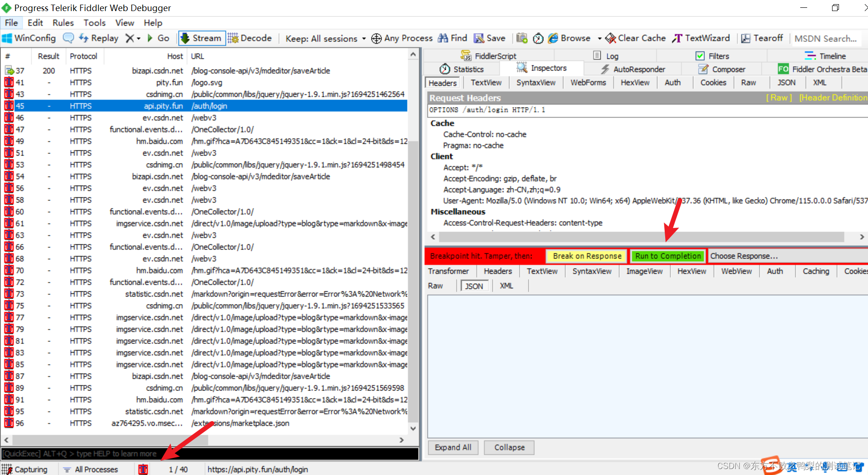Open the WinConfig tool
The width and height of the screenshot is (868, 475).
tap(29, 38)
